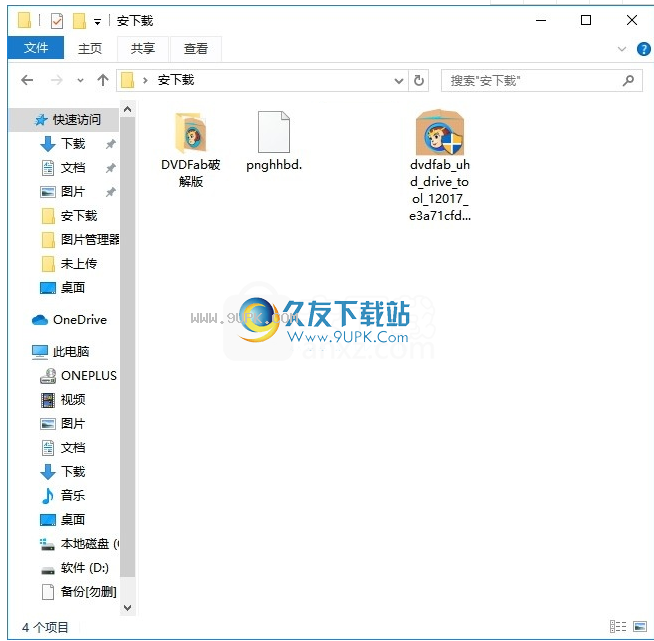This screenshot has width=654, height=641.
Task: Open 下载 under Quick Access
Action: coord(73,144)
